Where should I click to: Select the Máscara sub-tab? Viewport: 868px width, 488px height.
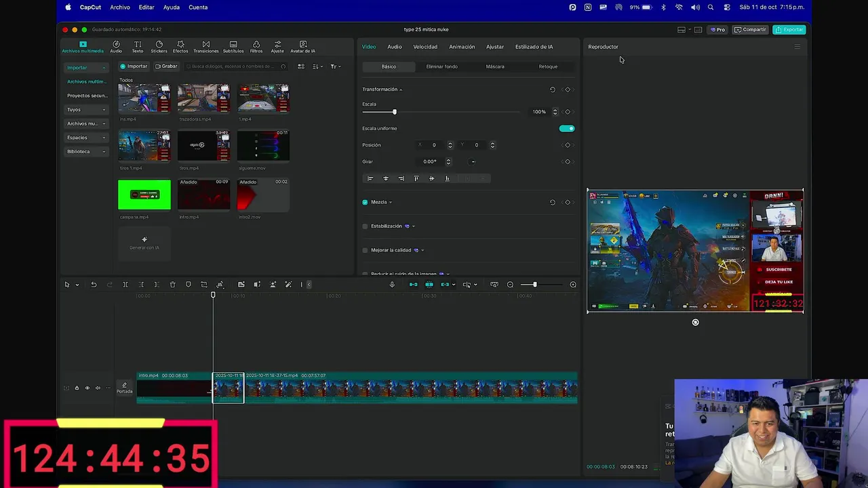pyautogui.click(x=495, y=66)
